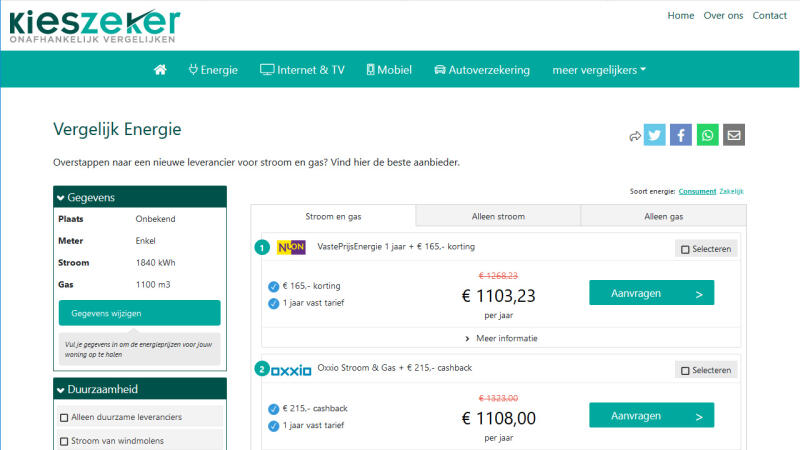The image size is (800, 450).
Task: Tick Selecteren for the Nuon offer
Action: [x=685, y=249]
